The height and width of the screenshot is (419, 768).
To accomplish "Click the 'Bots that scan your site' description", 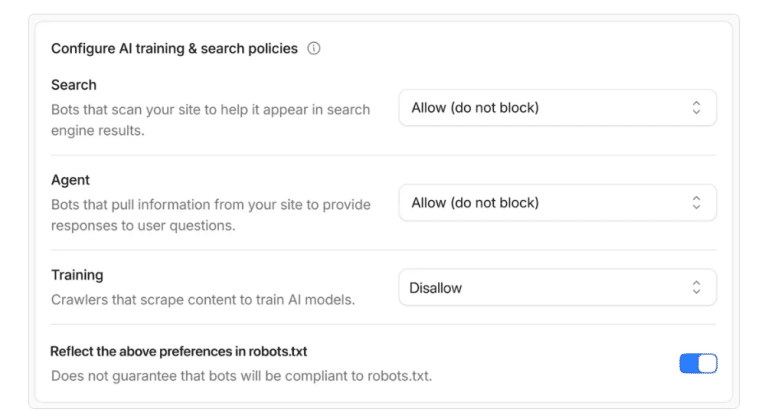I will 211,120.
